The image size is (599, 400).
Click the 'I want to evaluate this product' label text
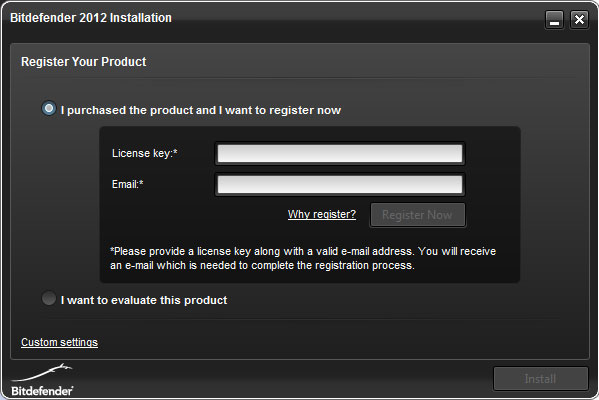(144, 300)
